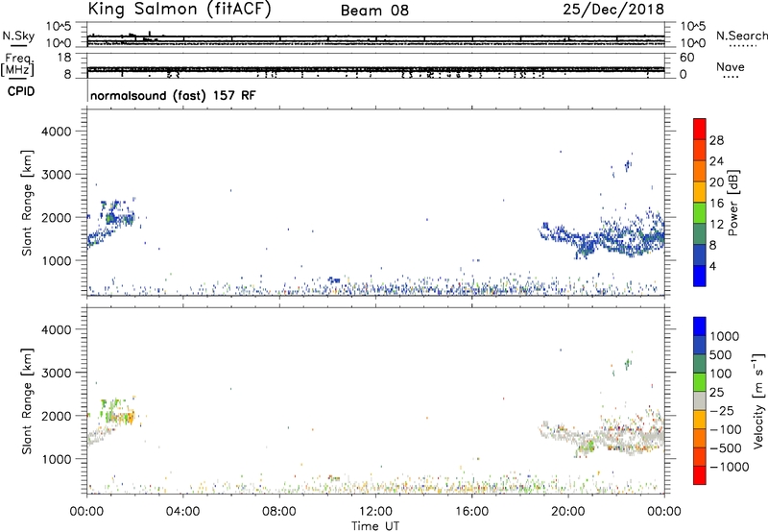This screenshot has width=768, height=532.
Task: Click the '-500' velocity colorbar tick label
Action: (x=726, y=448)
